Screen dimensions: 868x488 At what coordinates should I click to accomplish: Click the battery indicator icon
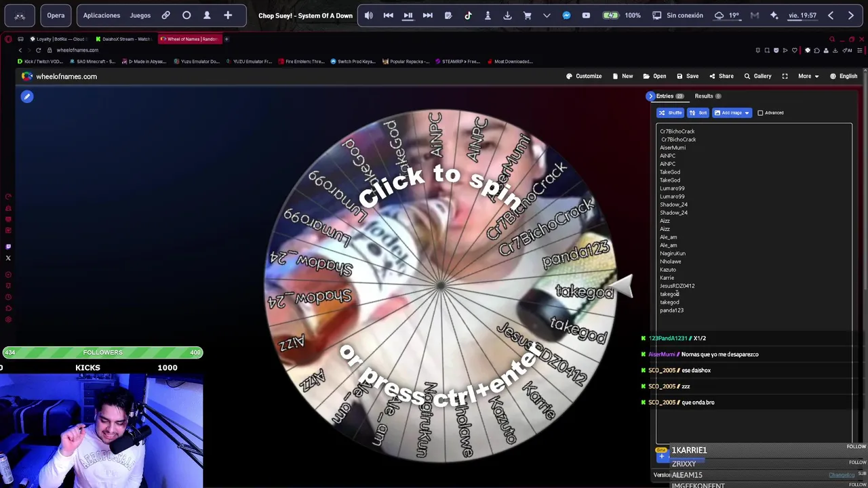tap(611, 16)
